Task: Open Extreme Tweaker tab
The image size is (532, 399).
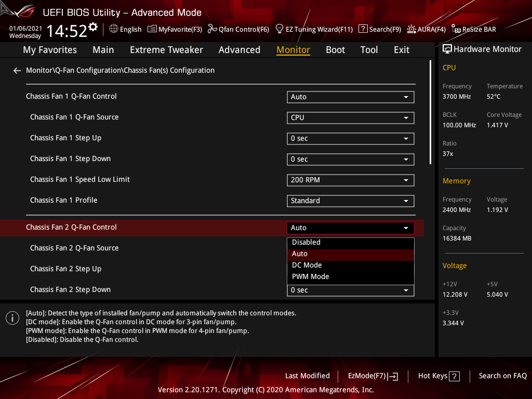Action: tap(166, 50)
